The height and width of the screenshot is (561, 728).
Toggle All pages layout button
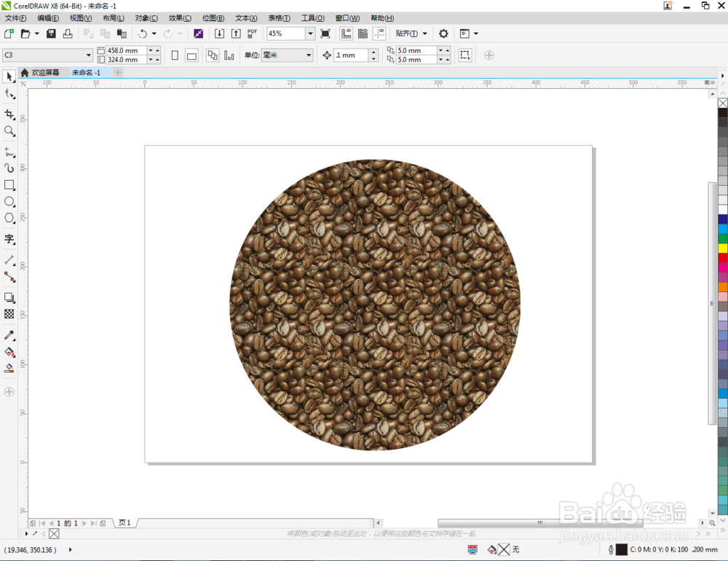coord(213,55)
